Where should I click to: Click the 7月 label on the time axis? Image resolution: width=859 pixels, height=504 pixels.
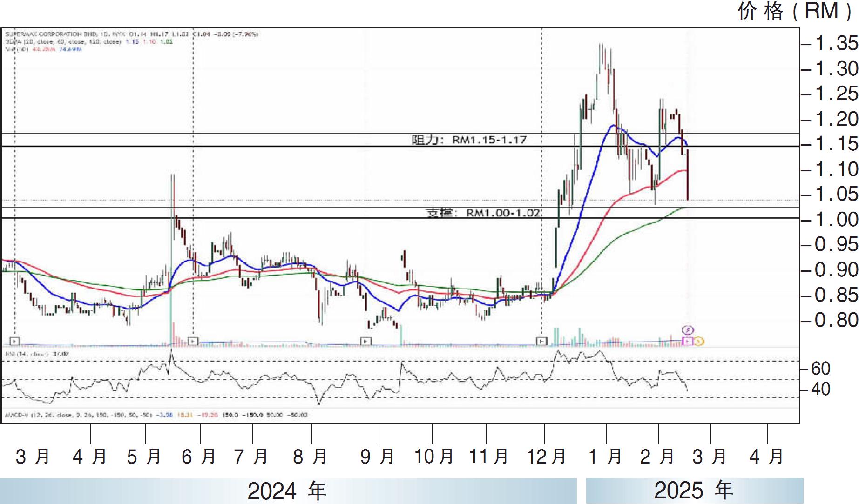251,457
